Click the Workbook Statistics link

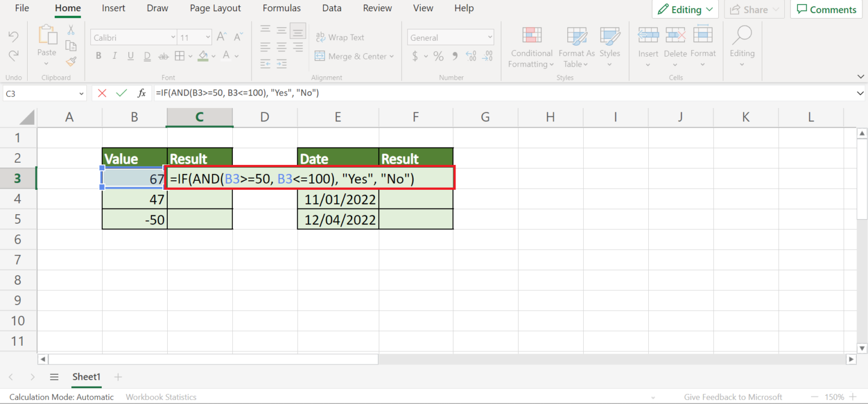point(160,397)
